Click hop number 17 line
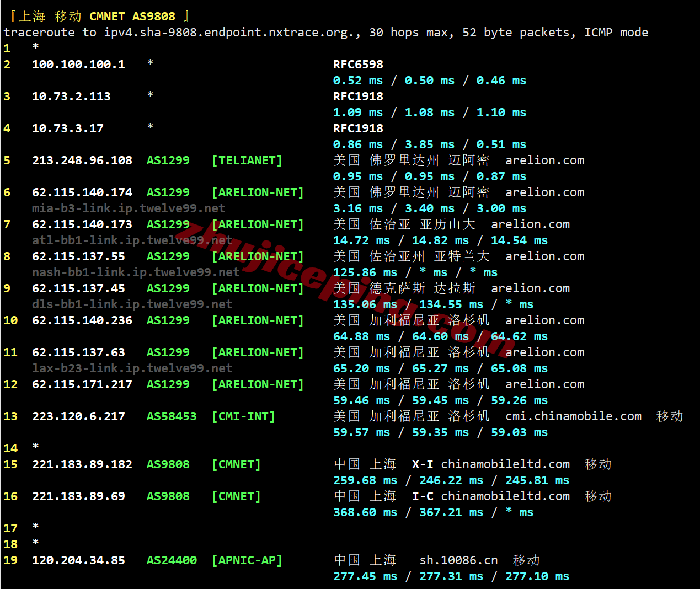 point(21,528)
